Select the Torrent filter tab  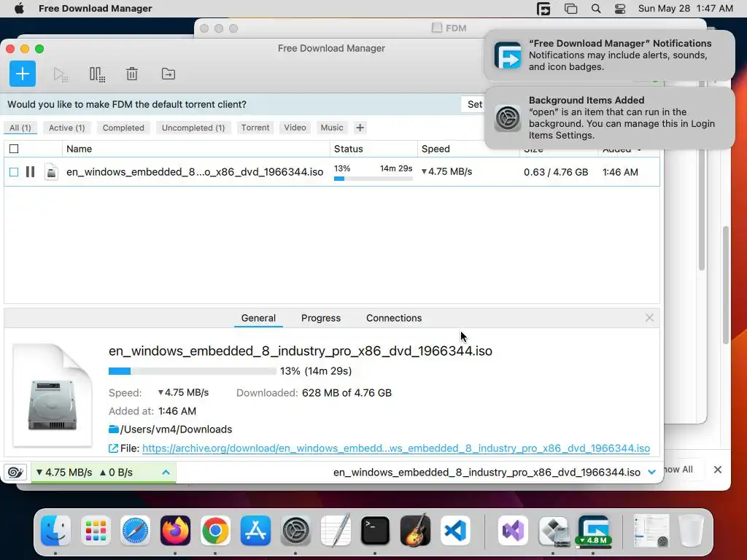[255, 128]
